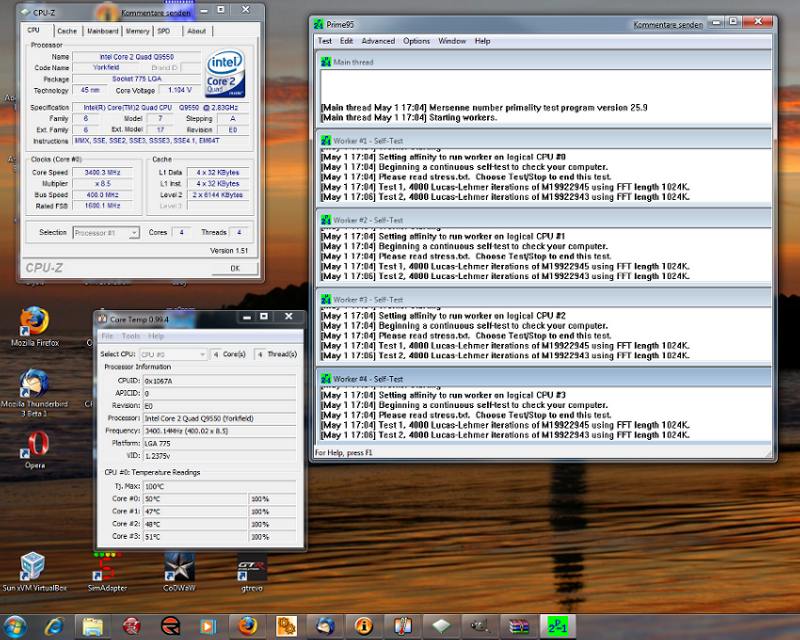
Task: Click the orange info taskbar icon
Action: [364, 626]
